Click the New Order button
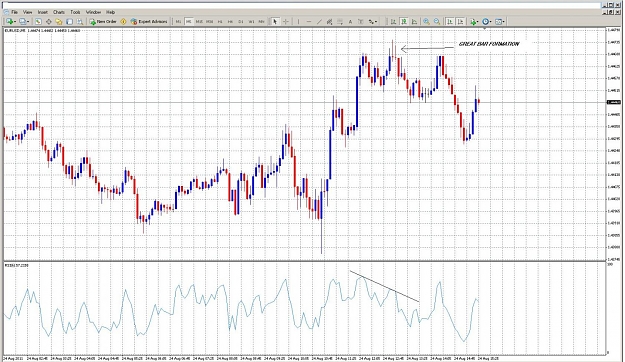625x362 pixels. click(x=103, y=22)
